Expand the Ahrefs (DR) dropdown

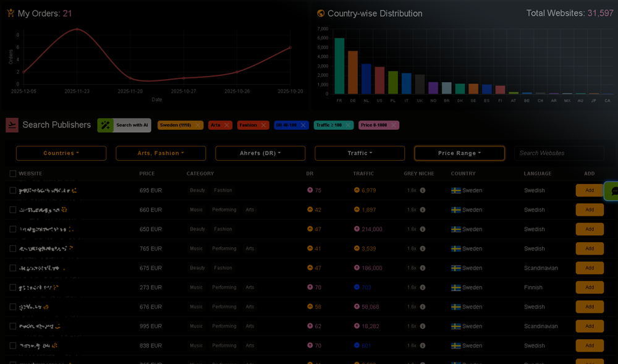point(260,153)
